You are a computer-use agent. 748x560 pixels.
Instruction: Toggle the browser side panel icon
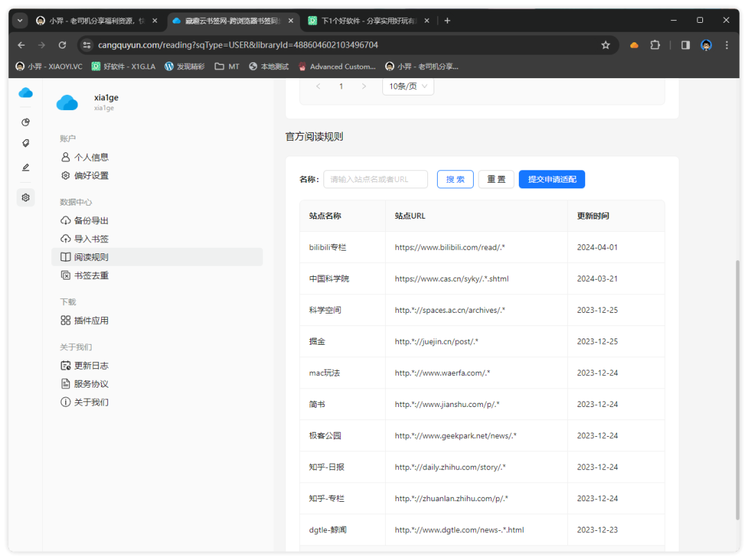685,45
